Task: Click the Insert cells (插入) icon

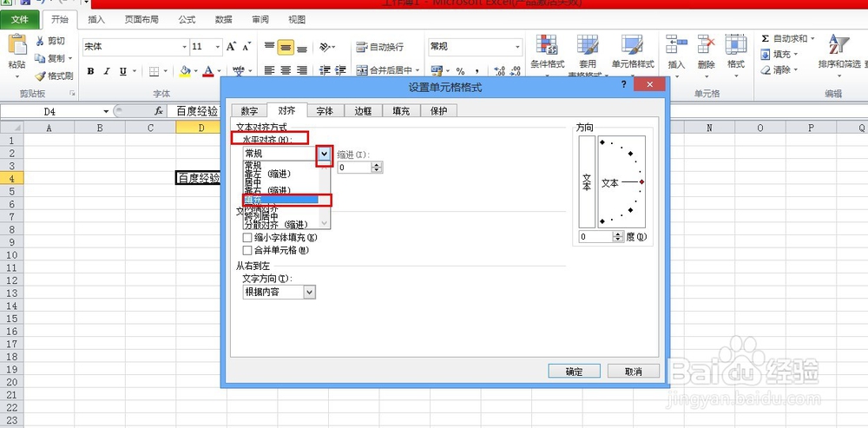Action: point(676,44)
